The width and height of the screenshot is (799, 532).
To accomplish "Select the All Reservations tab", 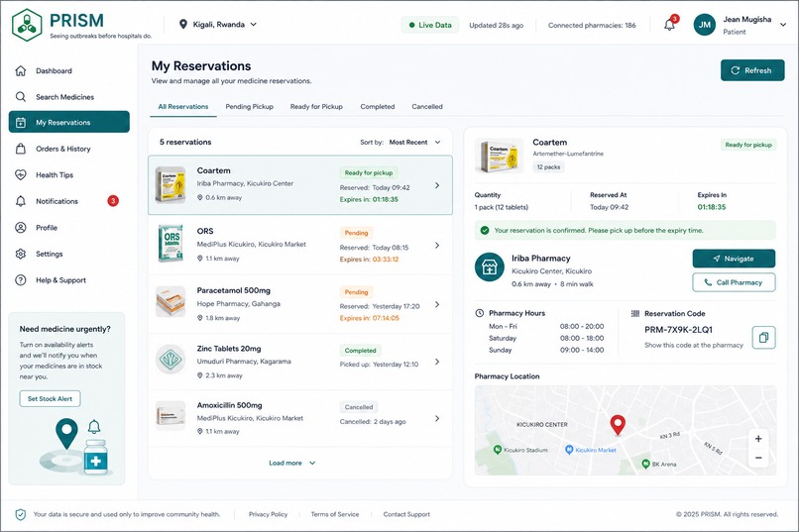I will (183, 106).
